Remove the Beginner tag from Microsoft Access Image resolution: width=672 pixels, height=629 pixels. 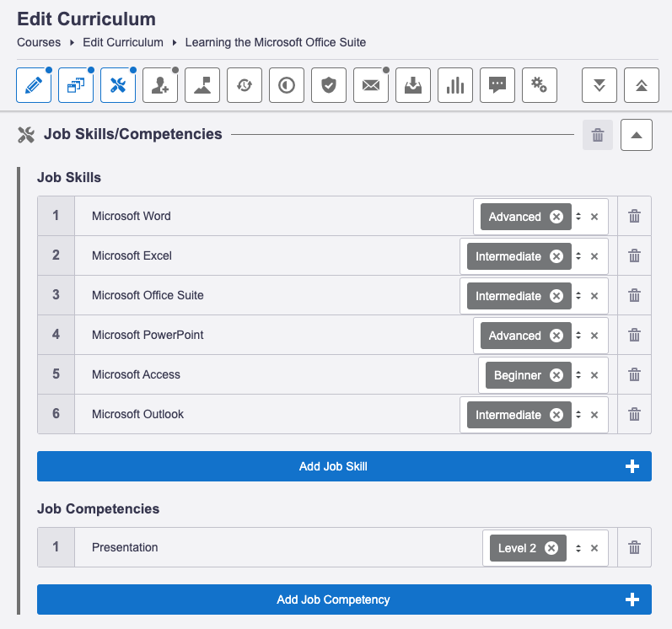click(x=557, y=375)
